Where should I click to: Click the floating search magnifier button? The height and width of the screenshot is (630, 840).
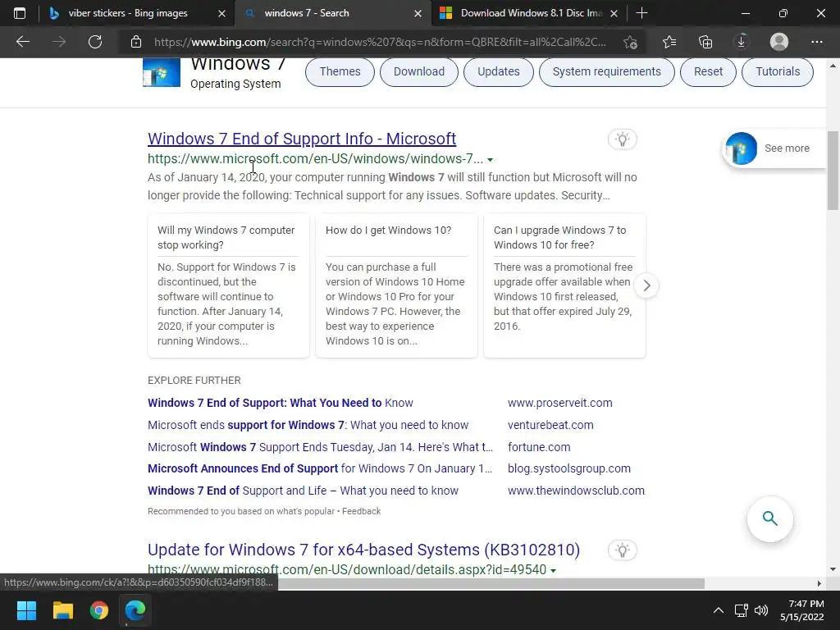pos(769,518)
